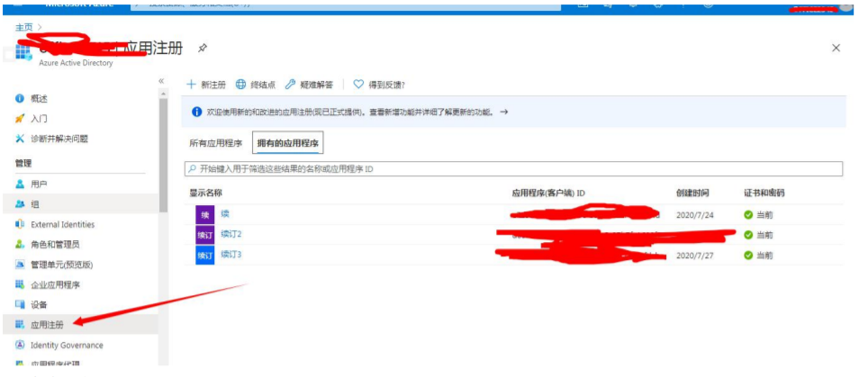The width and height of the screenshot is (868, 377).
Task: Select 诊断并解决问题 in sidebar
Action: [59, 139]
